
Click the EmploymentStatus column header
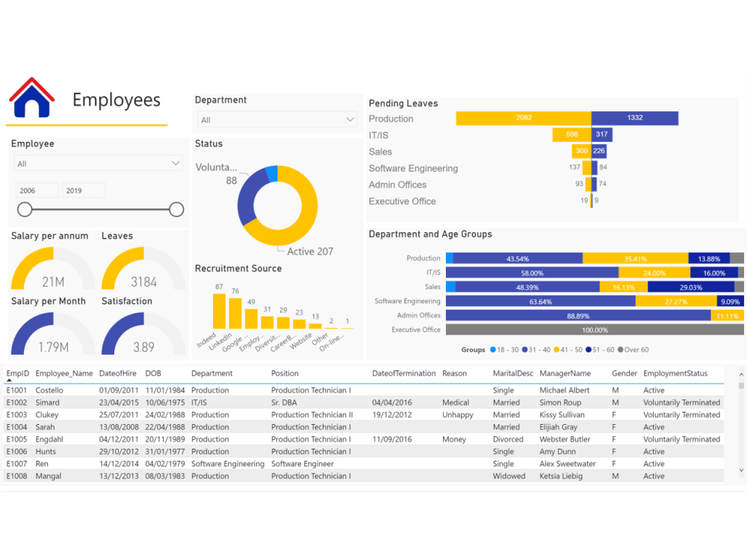[675, 373]
